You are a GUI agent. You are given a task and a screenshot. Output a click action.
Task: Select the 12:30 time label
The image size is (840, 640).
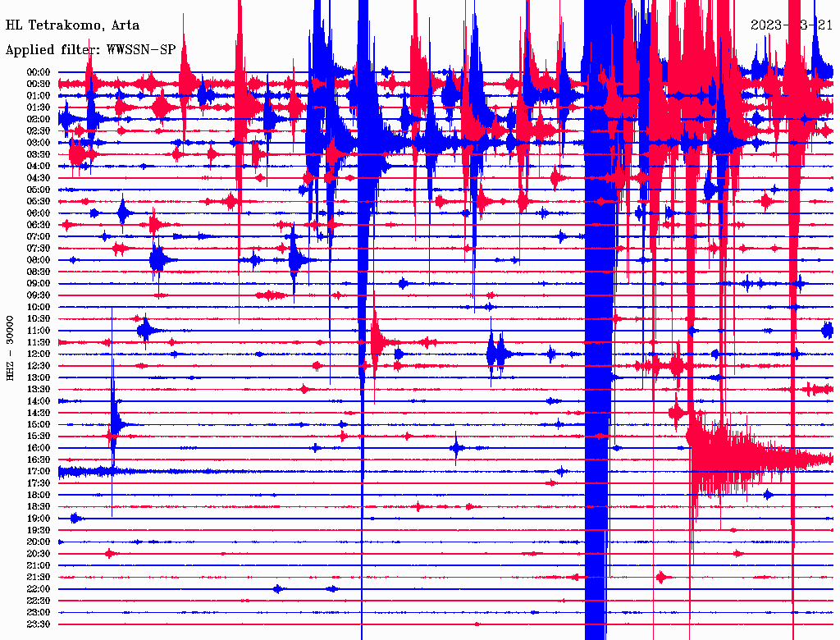click(39, 366)
